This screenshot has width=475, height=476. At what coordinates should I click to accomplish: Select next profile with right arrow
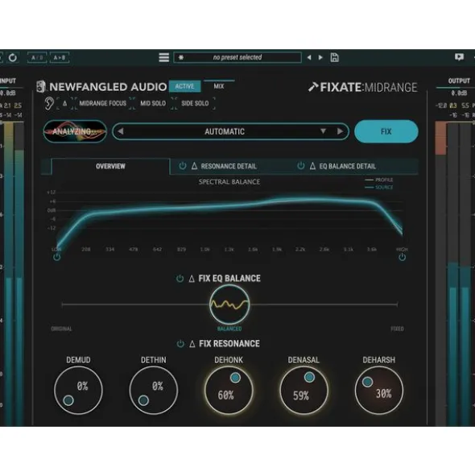pyautogui.click(x=340, y=131)
